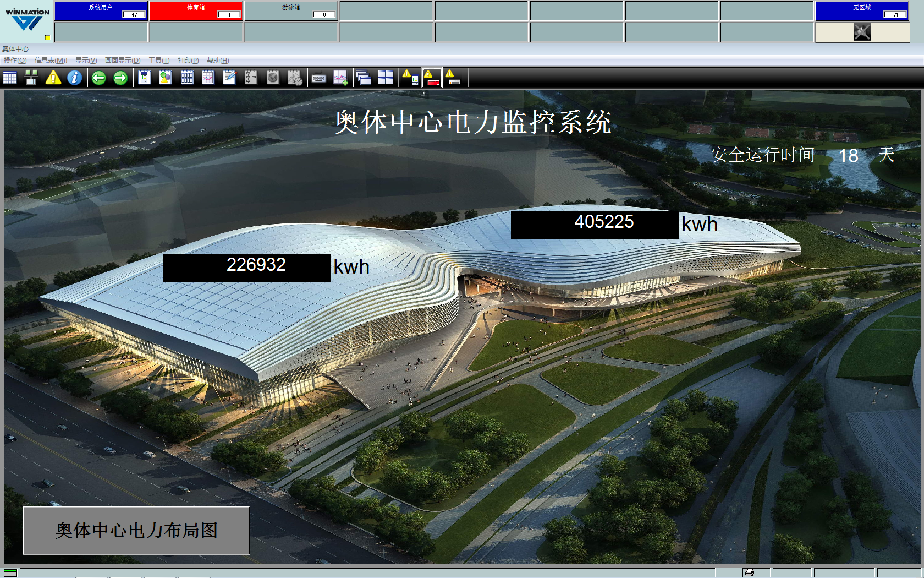Expand the 帮助(H) menu
Image resolution: width=924 pixels, height=578 pixels.
[x=218, y=61]
